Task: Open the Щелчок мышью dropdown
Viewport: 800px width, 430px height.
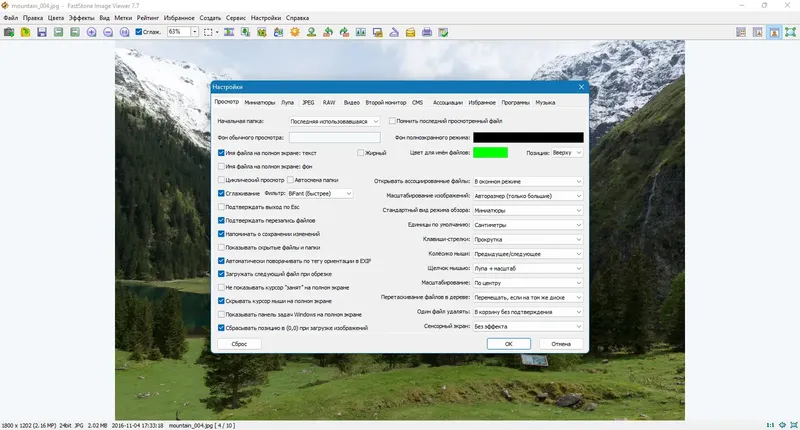Action: tap(528, 268)
